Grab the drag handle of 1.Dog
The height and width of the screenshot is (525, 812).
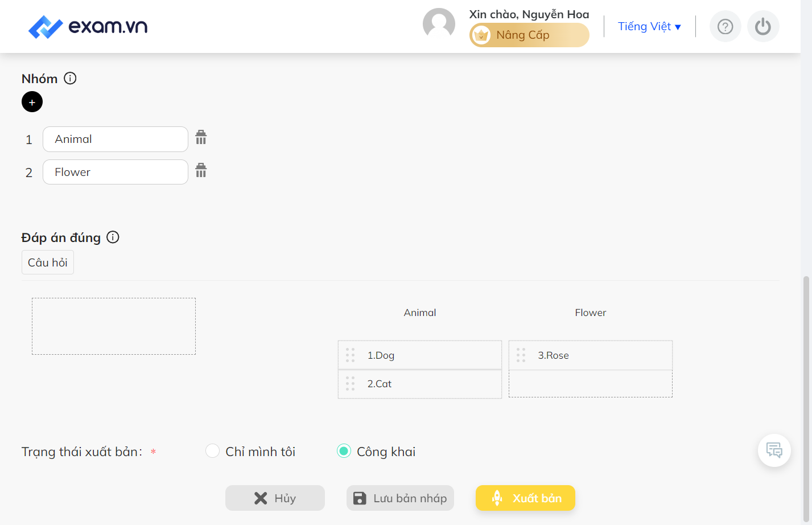tap(350, 355)
